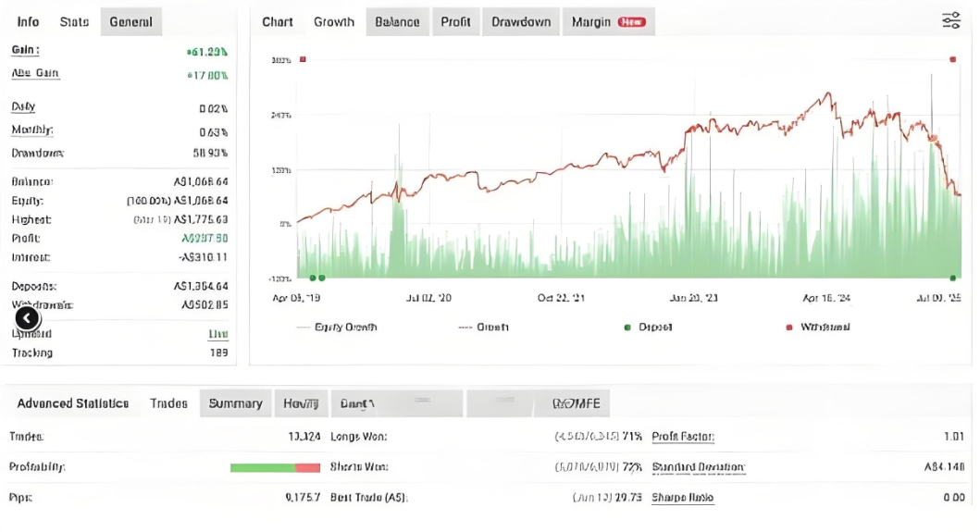Switch to the Summary tab
Image resolution: width=980 pixels, height=532 pixels.
(235, 403)
